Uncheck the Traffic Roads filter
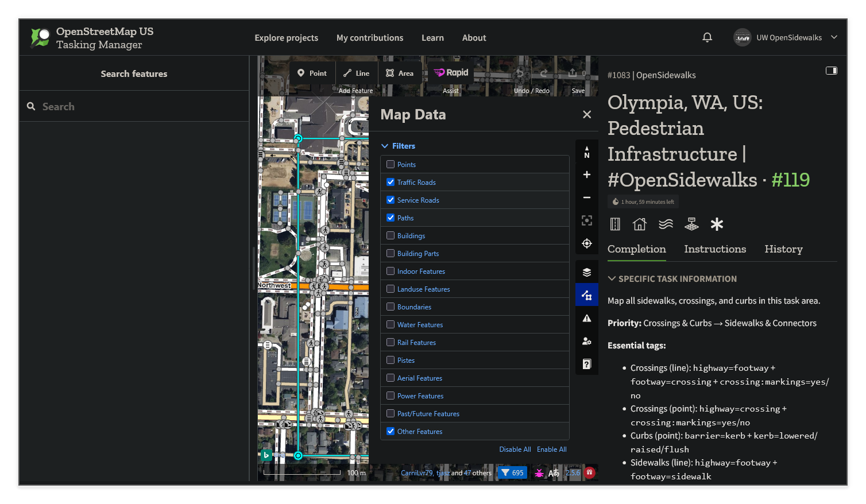Screen dimensions: 866x504 (x=391, y=182)
